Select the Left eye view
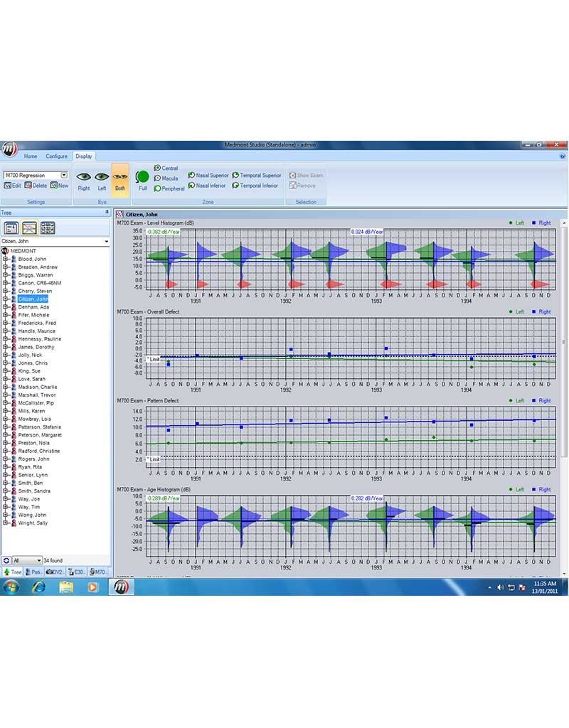 [x=102, y=181]
